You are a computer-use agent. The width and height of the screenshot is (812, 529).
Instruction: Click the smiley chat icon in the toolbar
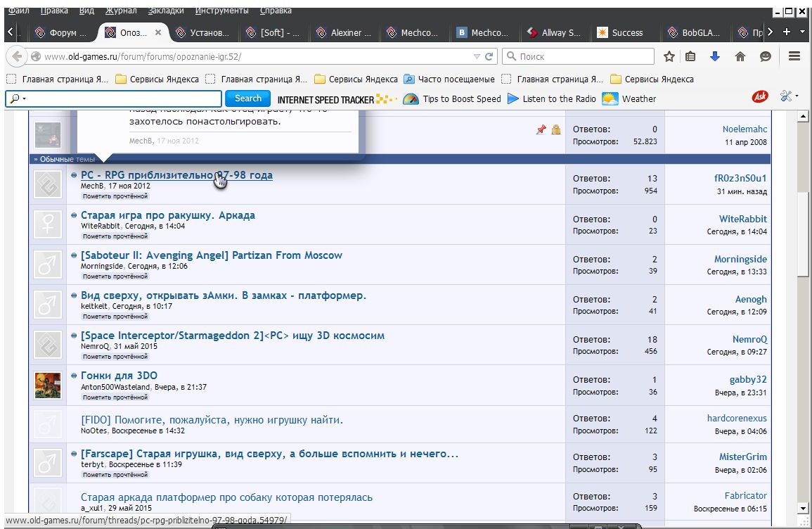click(765, 55)
